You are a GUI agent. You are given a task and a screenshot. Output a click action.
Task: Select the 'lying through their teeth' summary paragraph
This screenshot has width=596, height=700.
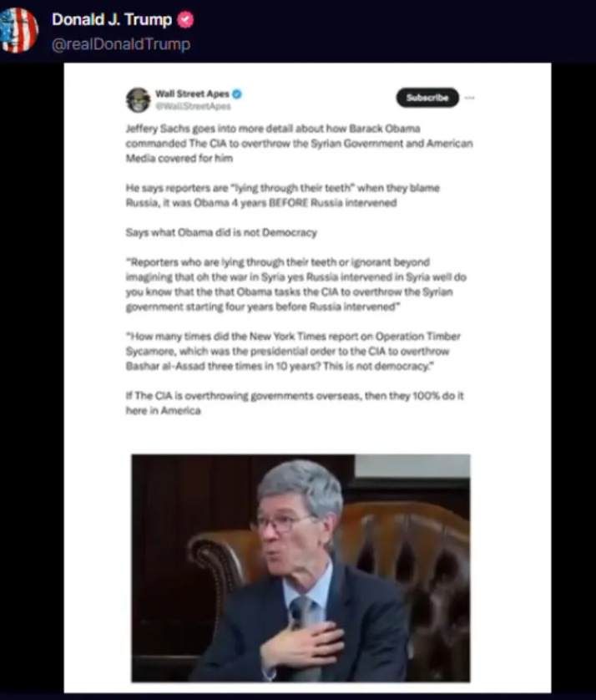(283, 195)
